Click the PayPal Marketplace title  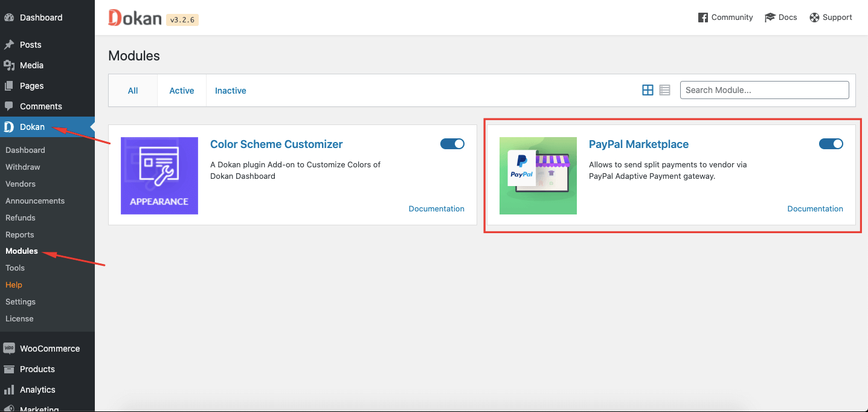click(639, 144)
